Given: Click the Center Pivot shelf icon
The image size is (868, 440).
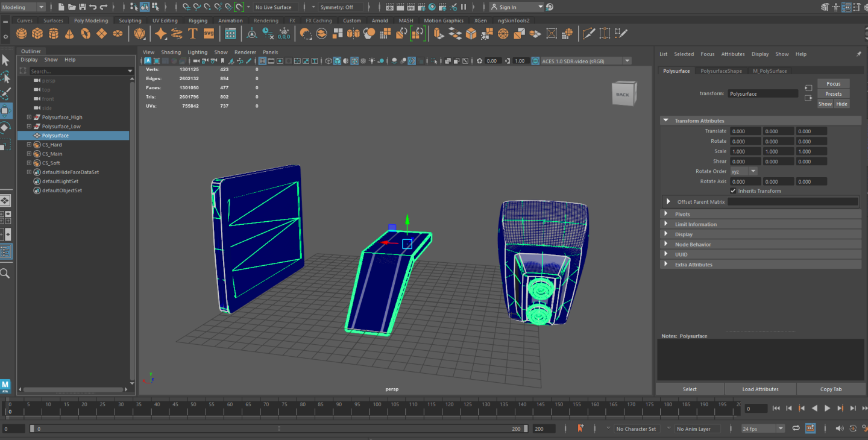Looking at the screenshot, I should [x=252, y=33].
